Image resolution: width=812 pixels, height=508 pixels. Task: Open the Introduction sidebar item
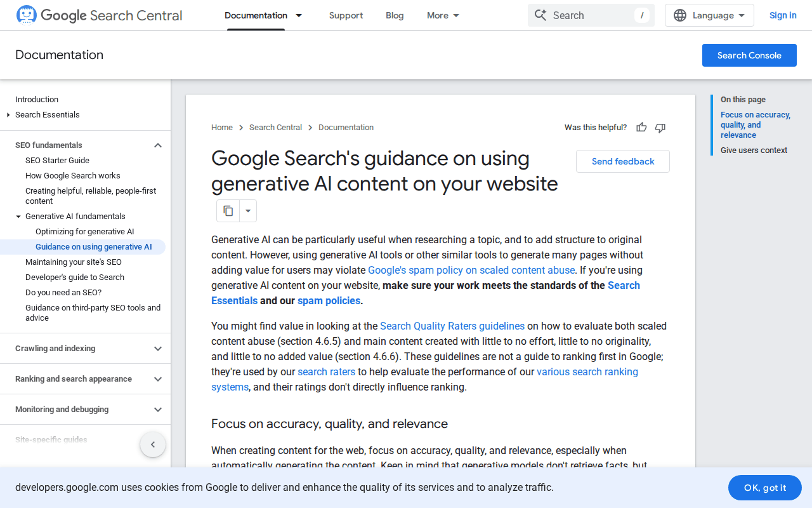click(37, 100)
